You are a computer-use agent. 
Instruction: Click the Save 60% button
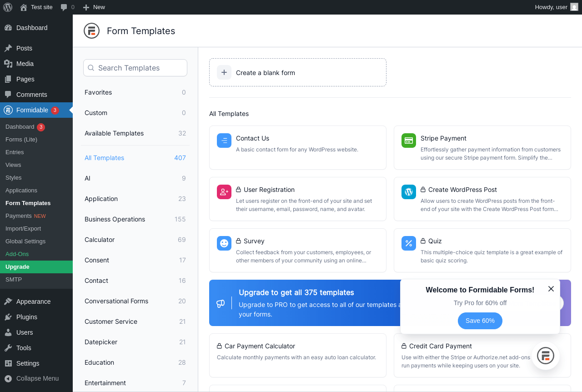point(480,321)
